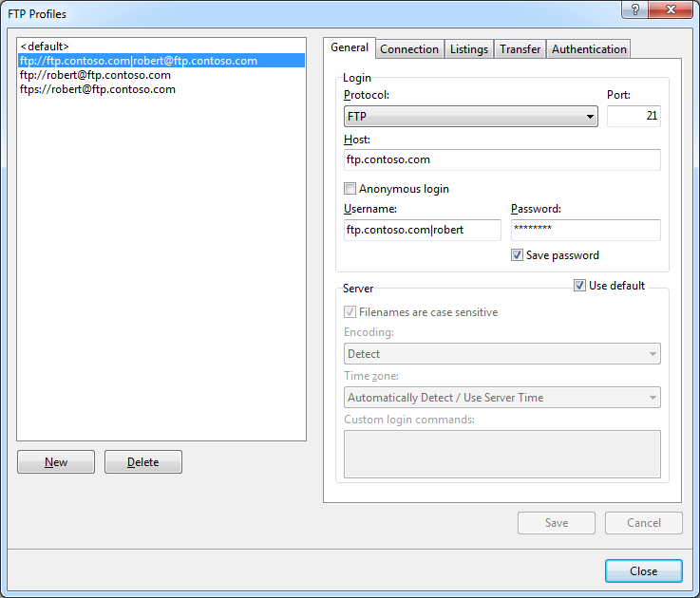The image size is (700, 598).
Task: Toggle the Use default server checkbox
Action: tap(580, 286)
